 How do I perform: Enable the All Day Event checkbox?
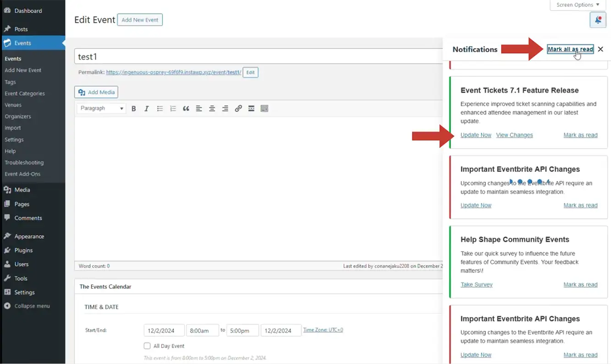[147, 346]
